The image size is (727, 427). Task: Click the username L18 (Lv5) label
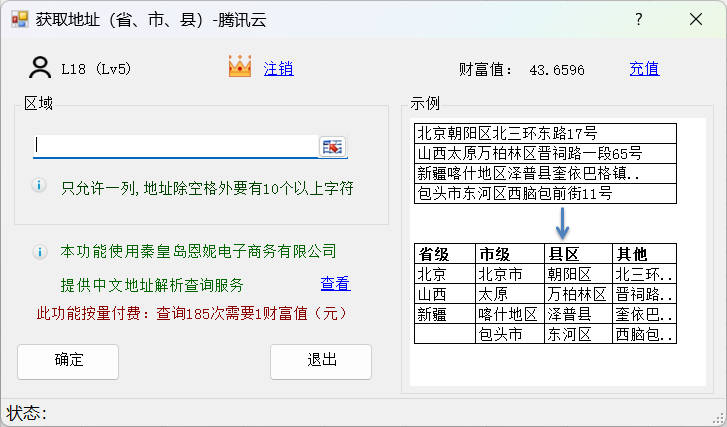click(96, 69)
